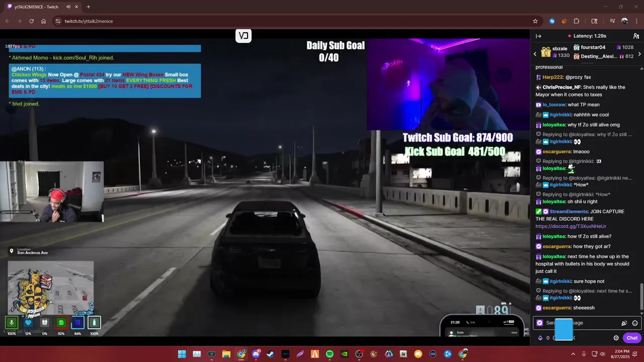Click username ChrisPrecise_NF in chat
The width and height of the screenshot is (644, 362).
(561, 87)
